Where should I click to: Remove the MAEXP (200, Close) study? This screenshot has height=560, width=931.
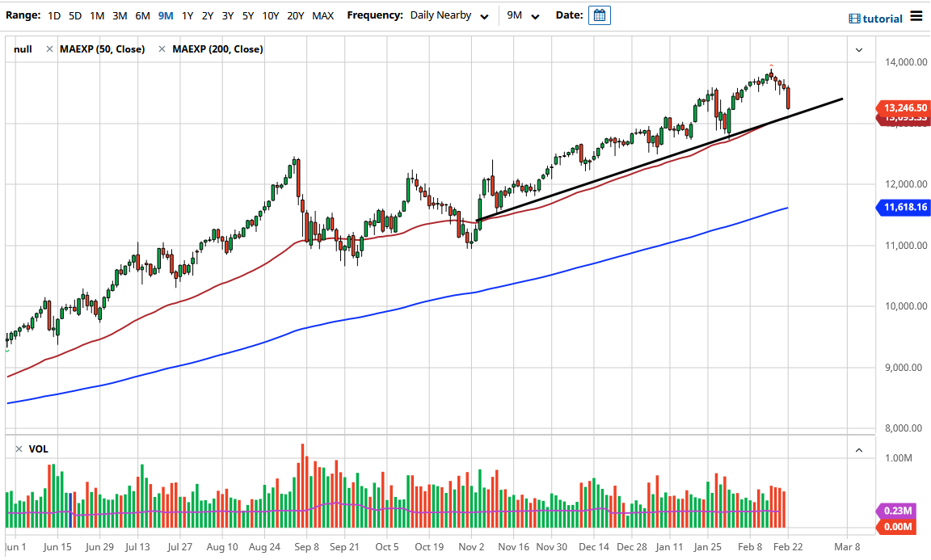click(x=162, y=49)
